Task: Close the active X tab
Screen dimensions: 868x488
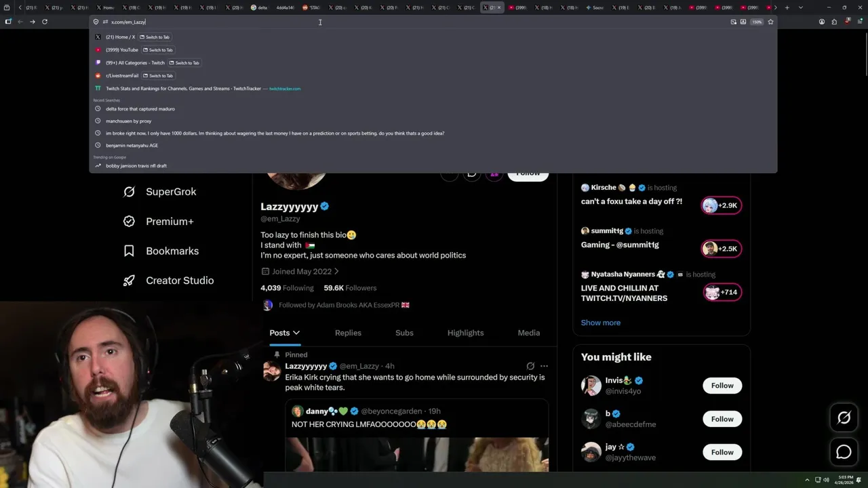Action: (x=499, y=7)
